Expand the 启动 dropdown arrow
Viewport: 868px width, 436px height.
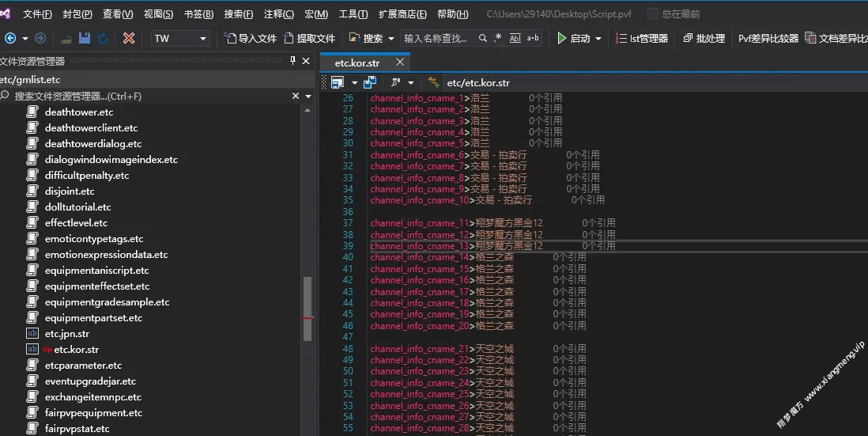click(x=598, y=39)
